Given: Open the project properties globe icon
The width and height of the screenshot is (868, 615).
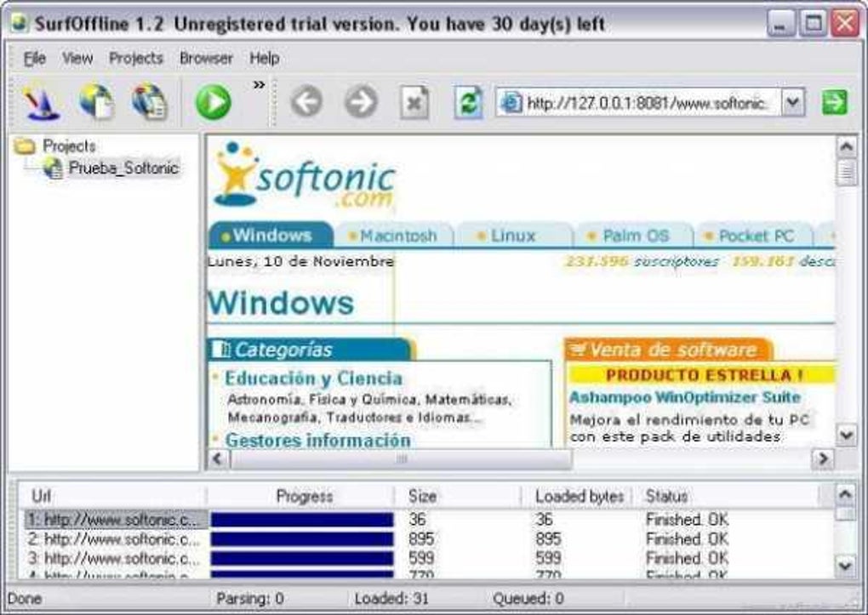Looking at the screenshot, I should (150, 102).
